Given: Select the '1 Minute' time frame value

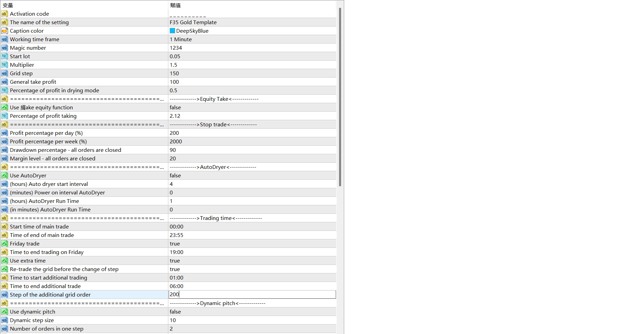Looking at the screenshot, I should [x=181, y=39].
